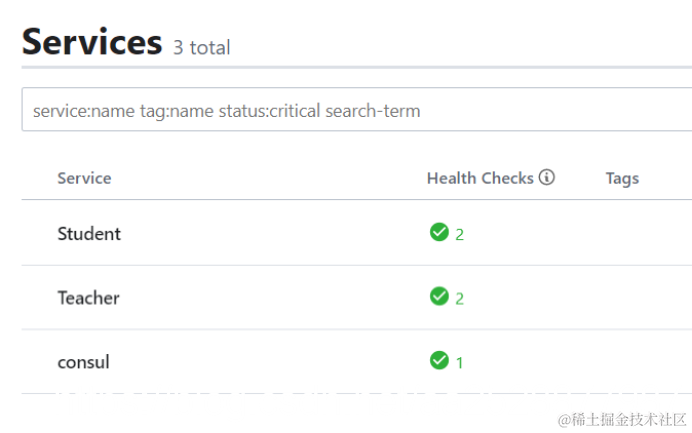Open the Teacher service
Viewport: 692px width, 433px height.
pos(88,298)
